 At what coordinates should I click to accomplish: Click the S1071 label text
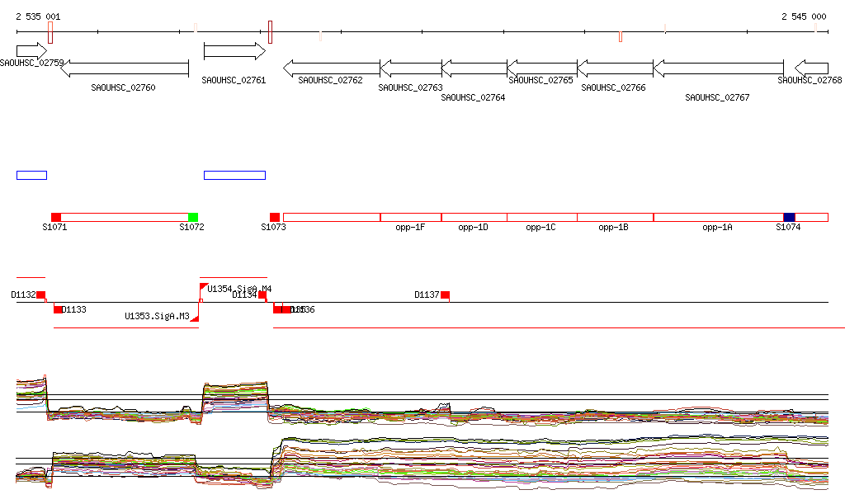coord(55,227)
